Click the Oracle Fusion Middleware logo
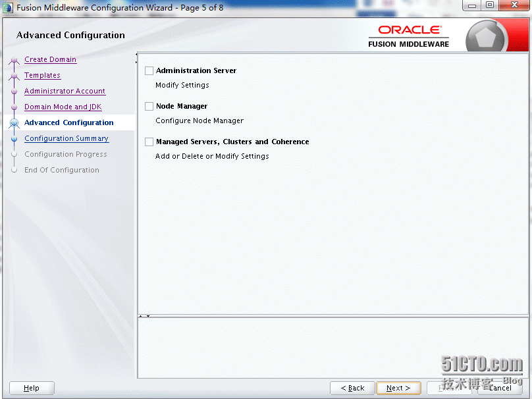This screenshot has width=532, height=399. (x=408, y=36)
